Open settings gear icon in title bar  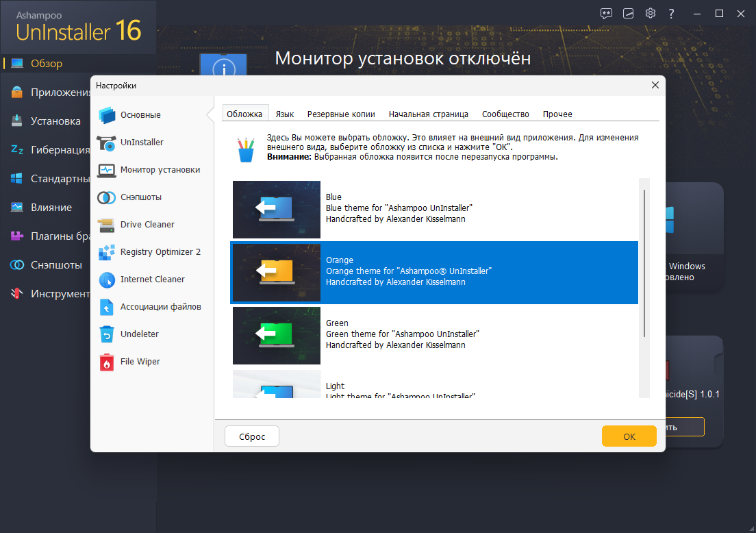pyautogui.click(x=651, y=14)
